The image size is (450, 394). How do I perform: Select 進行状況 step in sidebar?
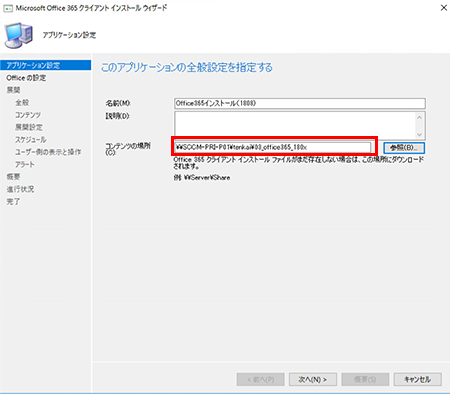coord(20,189)
